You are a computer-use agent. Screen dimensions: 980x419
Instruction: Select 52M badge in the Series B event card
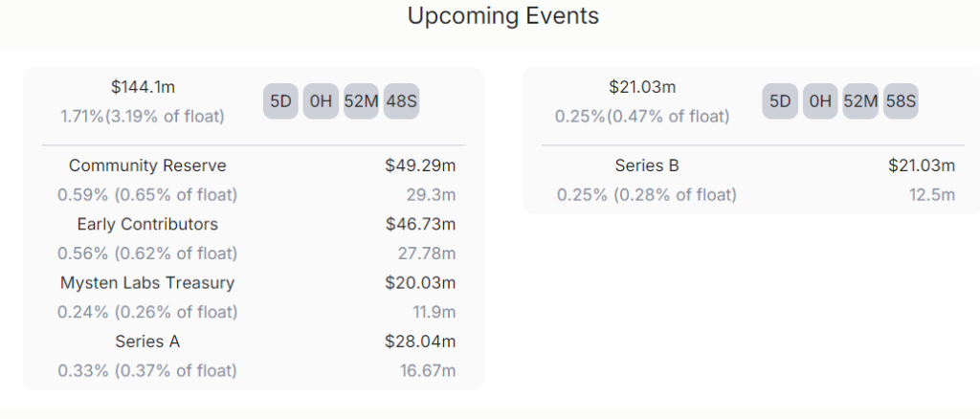[x=860, y=101]
